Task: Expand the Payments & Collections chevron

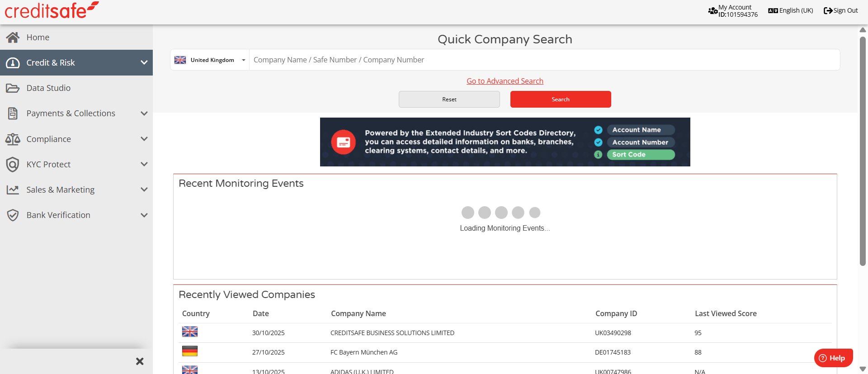Action: (144, 114)
